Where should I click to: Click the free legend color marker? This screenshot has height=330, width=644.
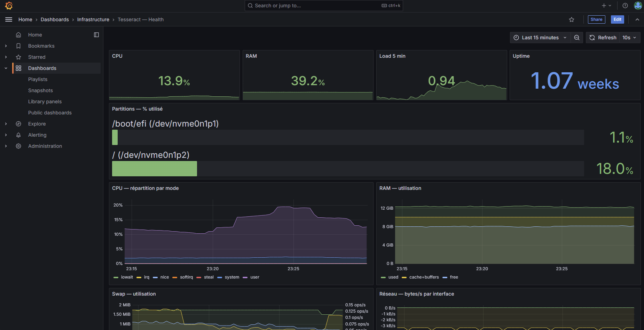[445, 277]
